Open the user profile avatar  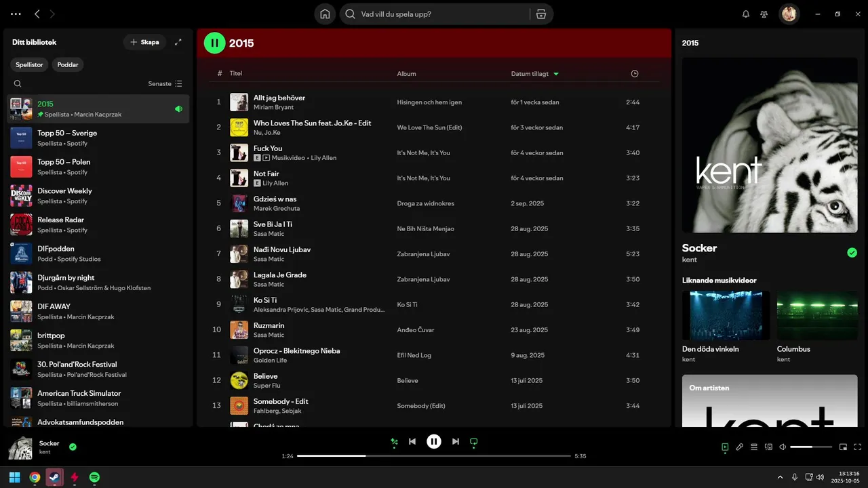tap(789, 14)
